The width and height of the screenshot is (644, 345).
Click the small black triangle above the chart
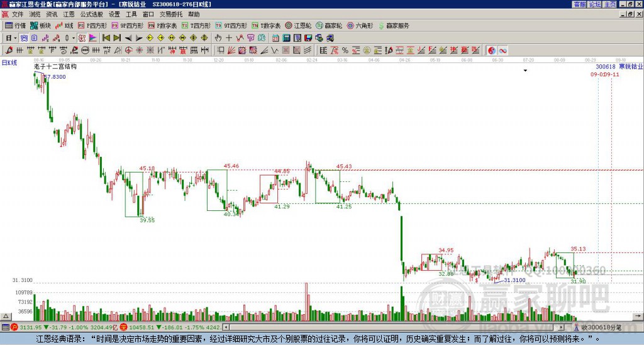(525, 71)
